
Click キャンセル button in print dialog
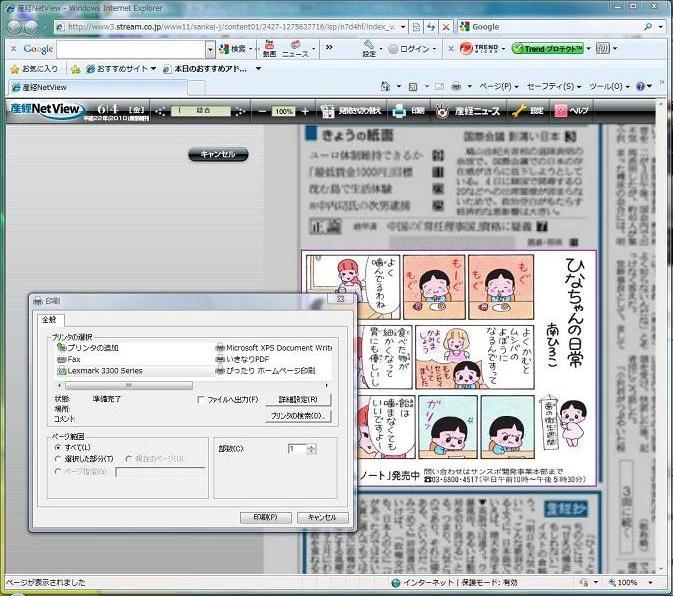(x=322, y=517)
